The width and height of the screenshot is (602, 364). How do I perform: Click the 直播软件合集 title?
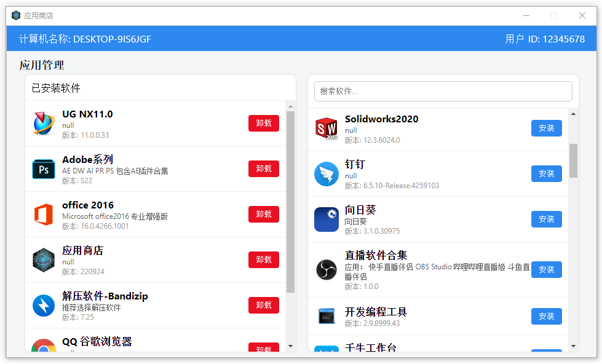(376, 255)
